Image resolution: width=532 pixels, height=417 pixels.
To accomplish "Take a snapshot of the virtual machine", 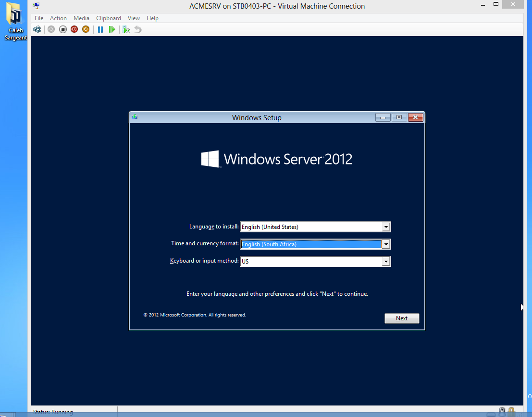I will pos(126,29).
